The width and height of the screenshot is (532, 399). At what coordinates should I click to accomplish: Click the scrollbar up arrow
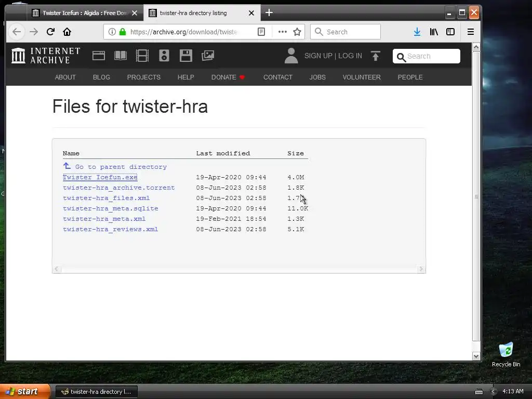click(476, 47)
